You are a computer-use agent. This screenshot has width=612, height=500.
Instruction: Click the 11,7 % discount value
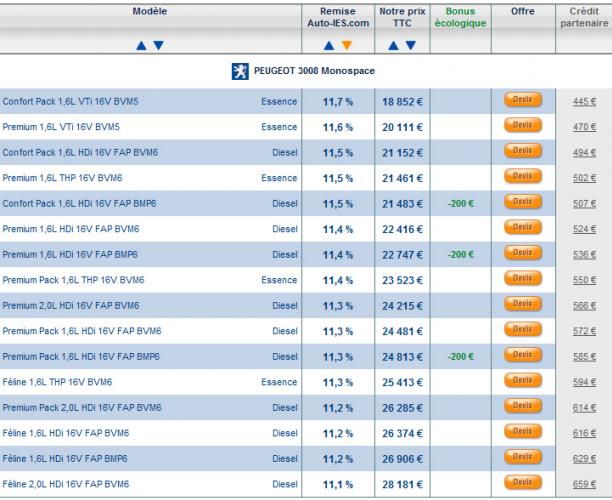338,102
